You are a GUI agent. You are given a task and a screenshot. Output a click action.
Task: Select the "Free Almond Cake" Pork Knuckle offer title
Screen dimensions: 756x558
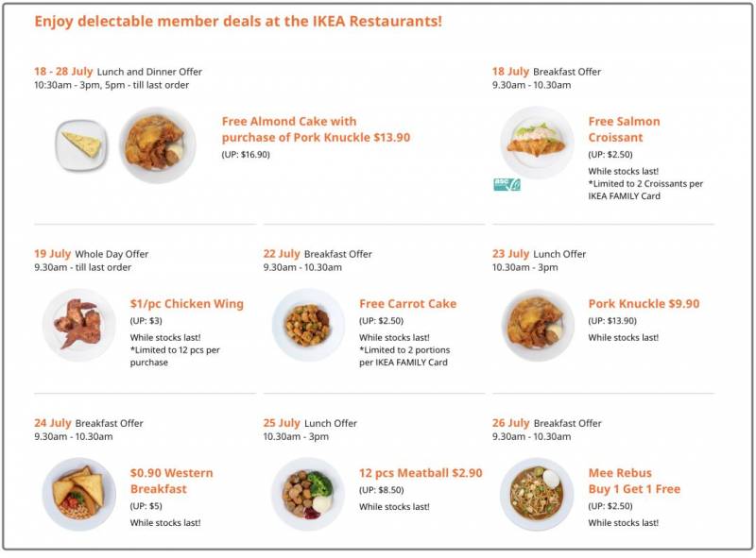click(x=316, y=129)
